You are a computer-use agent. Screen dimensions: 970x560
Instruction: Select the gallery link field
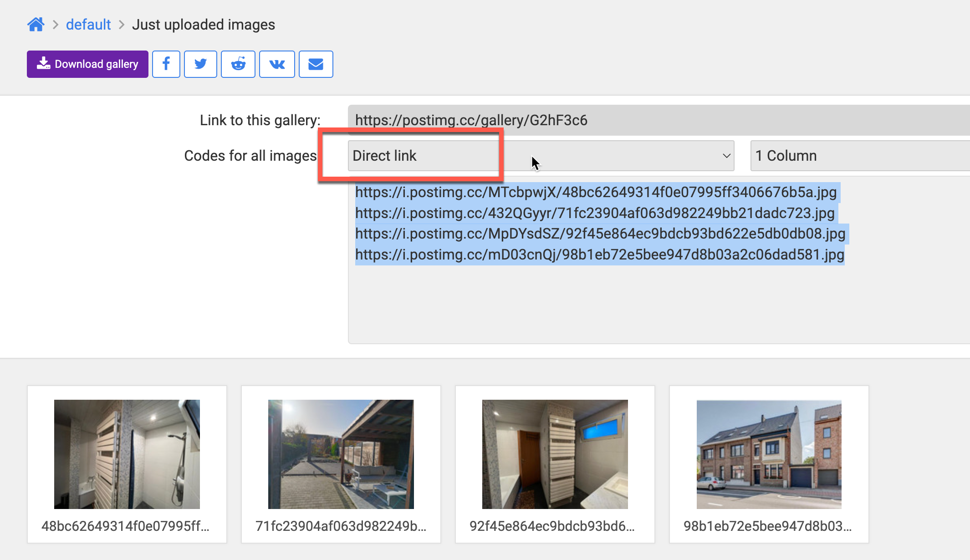[659, 120]
